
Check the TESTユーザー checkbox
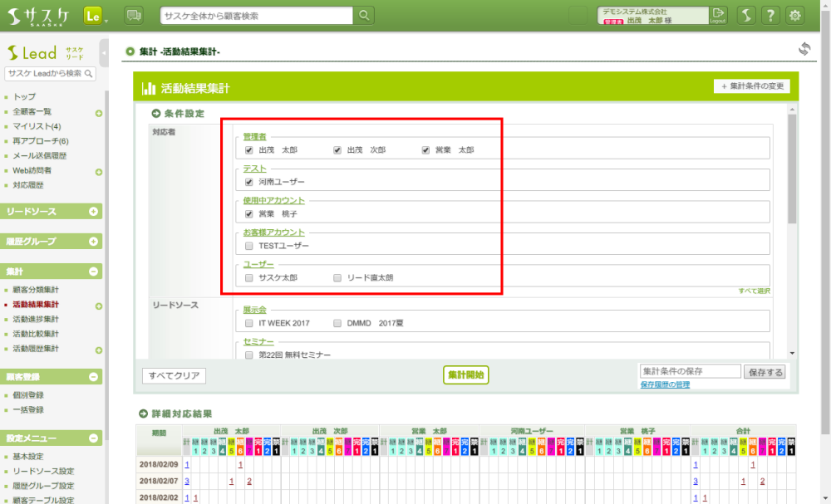pyautogui.click(x=249, y=246)
